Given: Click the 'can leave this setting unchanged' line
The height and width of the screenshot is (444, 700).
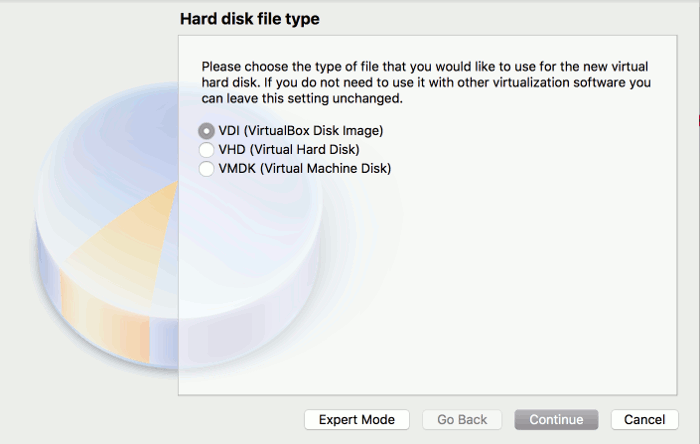Looking at the screenshot, I should pos(302,98).
